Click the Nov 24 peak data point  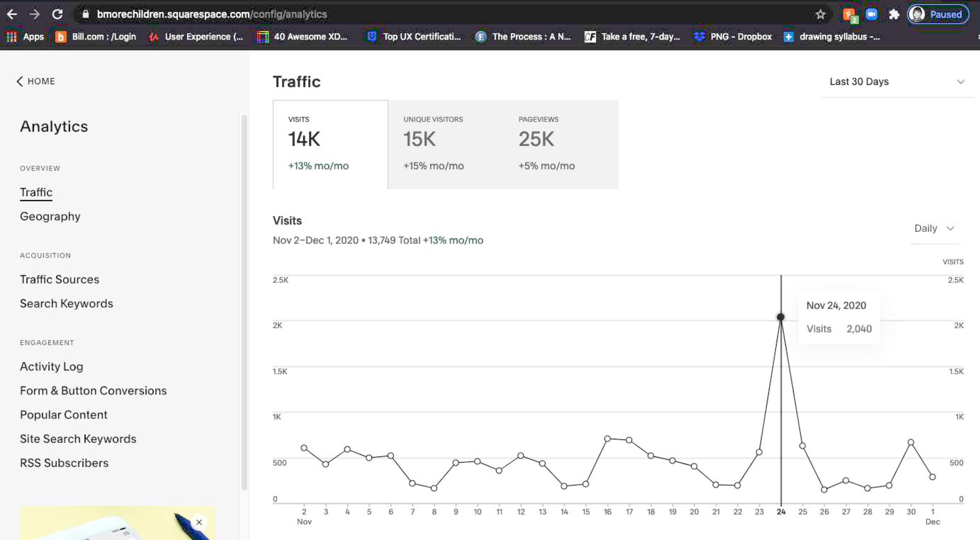(780, 317)
